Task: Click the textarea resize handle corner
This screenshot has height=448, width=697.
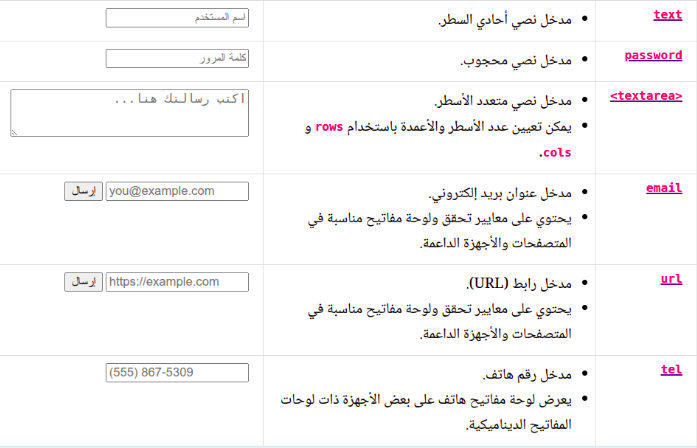Action: 15,131
